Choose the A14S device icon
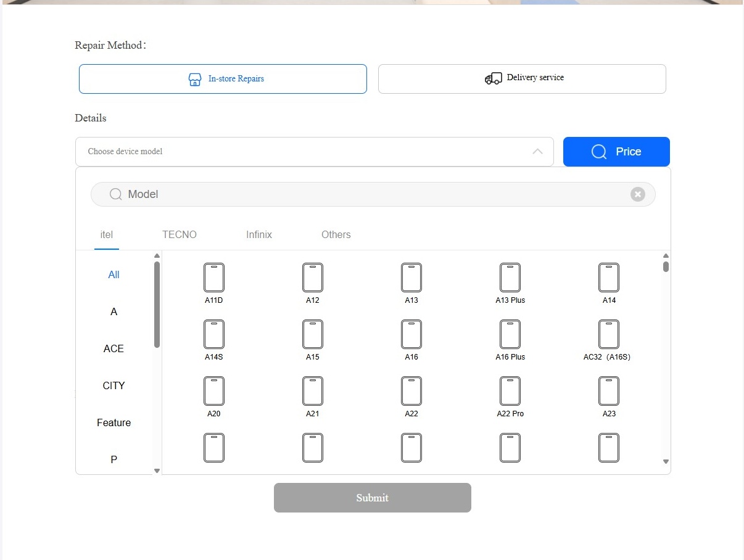This screenshot has width=744, height=560. click(x=214, y=334)
